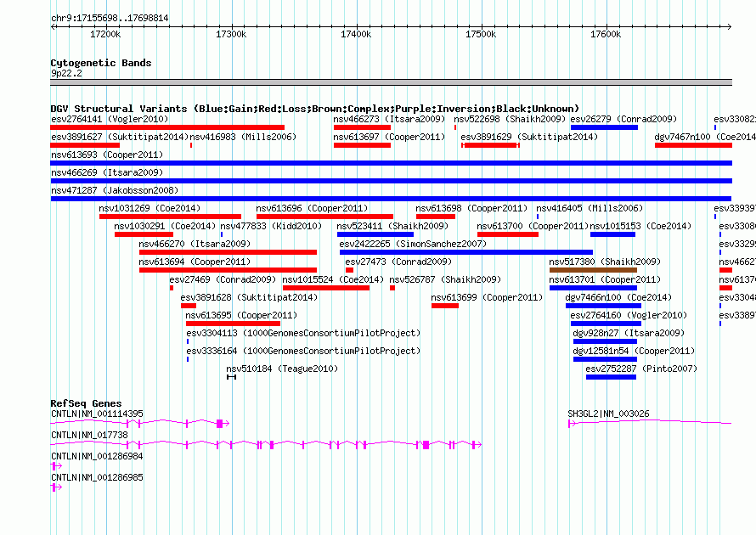Click the nsv523411 (Shaikh2009) label
Screen dimensions: 756x535
(x=392, y=226)
